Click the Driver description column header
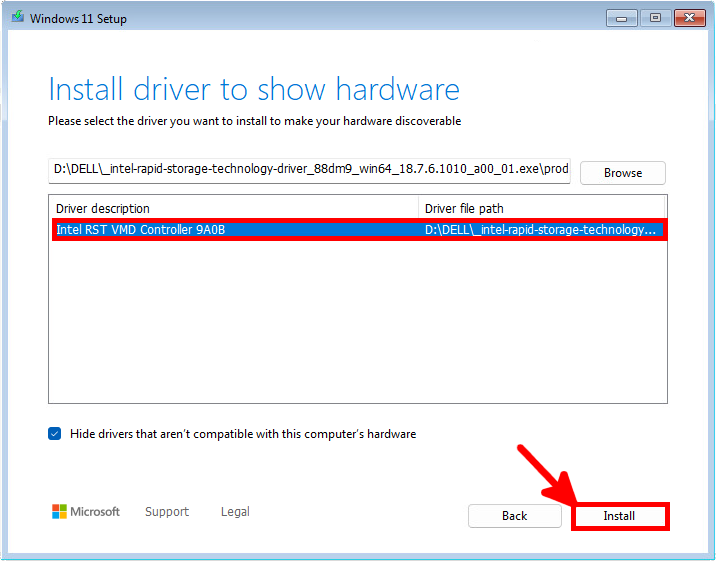716x561 pixels. 234,209
